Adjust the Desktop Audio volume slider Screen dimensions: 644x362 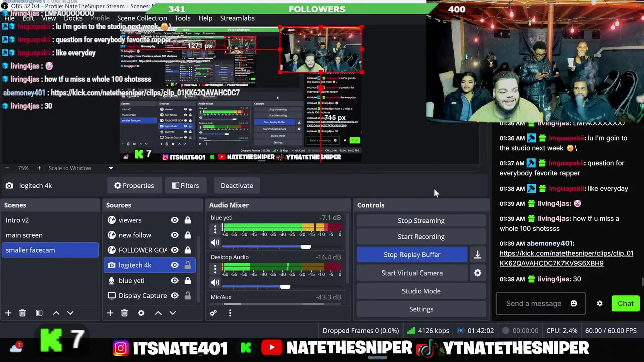(x=285, y=287)
